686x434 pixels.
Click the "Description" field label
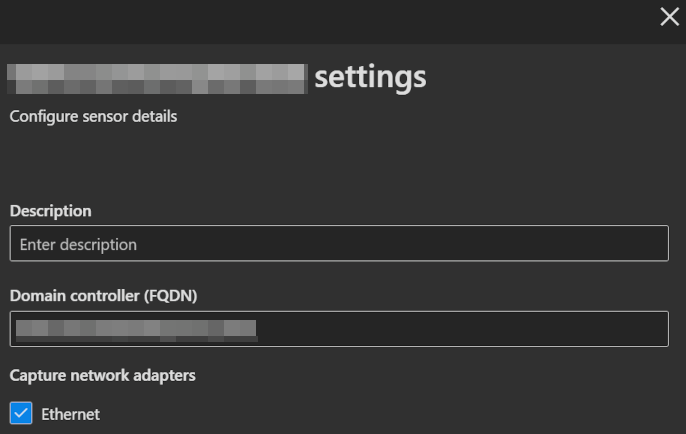[50, 211]
